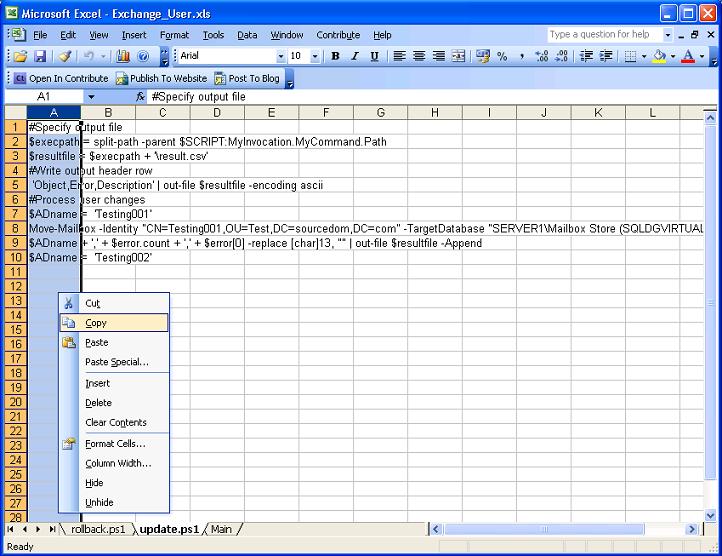Click the Increase Indent icon
Image resolution: width=722 pixels, height=556 pixels.
pyautogui.click(x=606, y=57)
